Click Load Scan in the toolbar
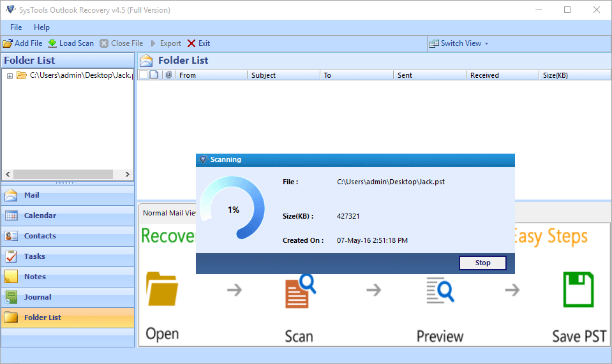 click(71, 43)
